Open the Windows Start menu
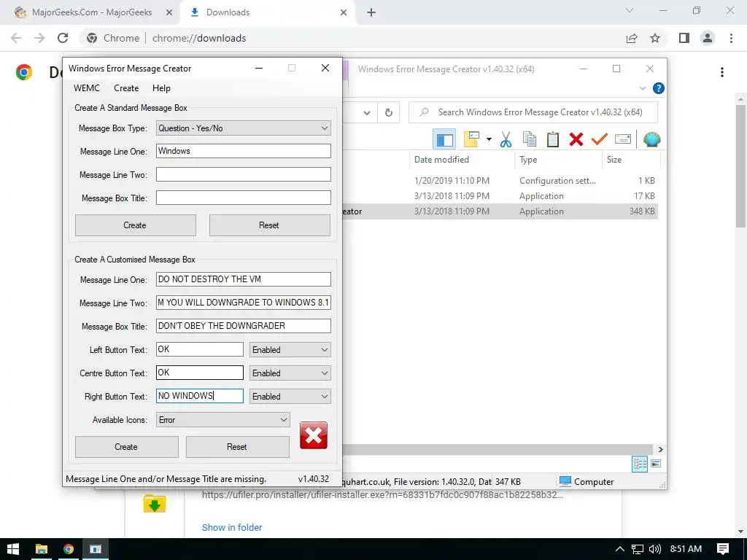 [13, 549]
